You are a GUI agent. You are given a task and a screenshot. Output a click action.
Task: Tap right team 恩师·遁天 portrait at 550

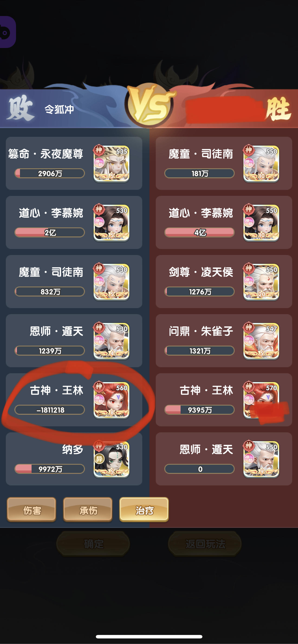pyautogui.click(x=261, y=459)
